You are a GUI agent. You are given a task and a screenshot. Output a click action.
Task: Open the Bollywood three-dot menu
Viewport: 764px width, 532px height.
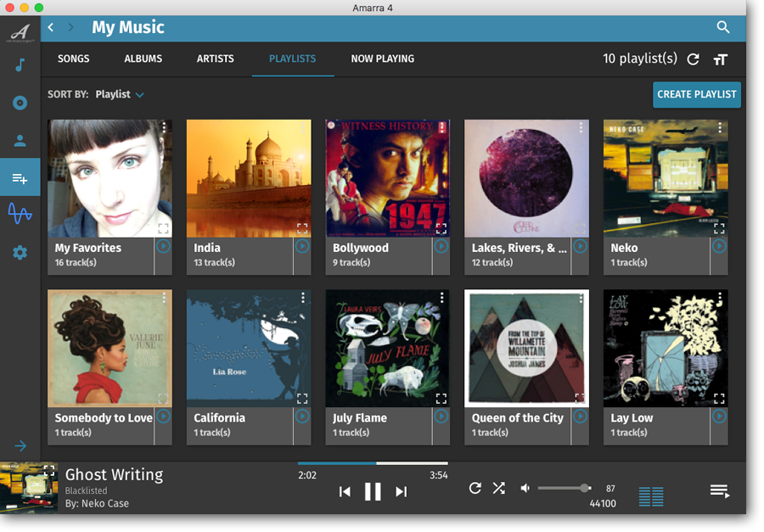(442, 127)
